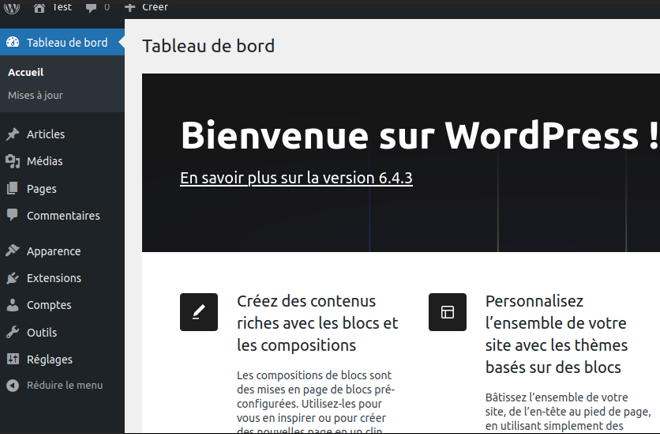Open the Test site home icon
This screenshot has width=660, height=434.
tap(40, 7)
